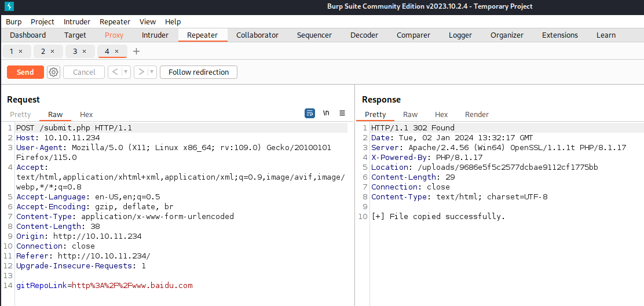The height and width of the screenshot is (306, 644).
Task: Close Repeater tab 3
Action: tap(84, 52)
